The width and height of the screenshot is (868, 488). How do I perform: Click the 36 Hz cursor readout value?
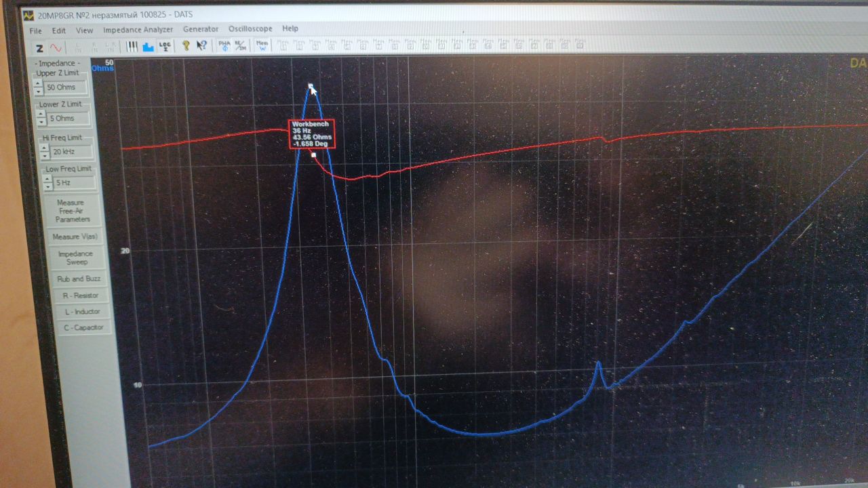[x=300, y=131]
